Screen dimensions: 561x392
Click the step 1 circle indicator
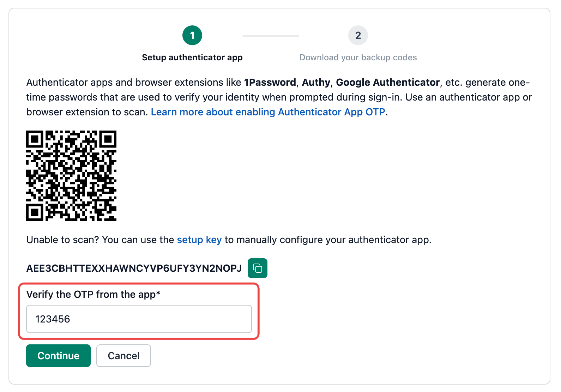(x=192, y=35)
